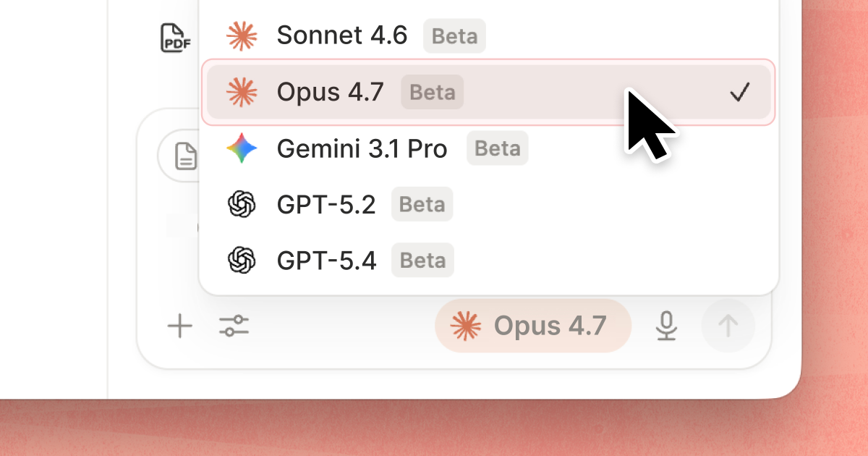The width and height of the screenshot is (868, 456).
Task: Click the Beta badge next to Sonnet 4.6
Action: [x=454, y=35]
